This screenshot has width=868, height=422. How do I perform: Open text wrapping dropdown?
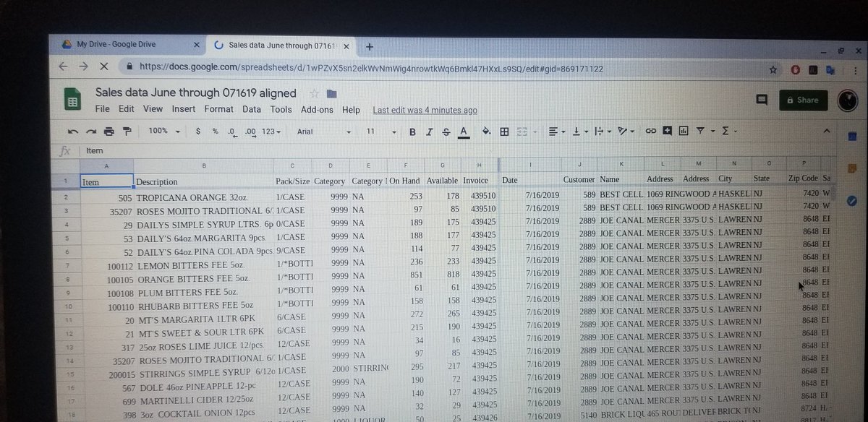(602, 132)
